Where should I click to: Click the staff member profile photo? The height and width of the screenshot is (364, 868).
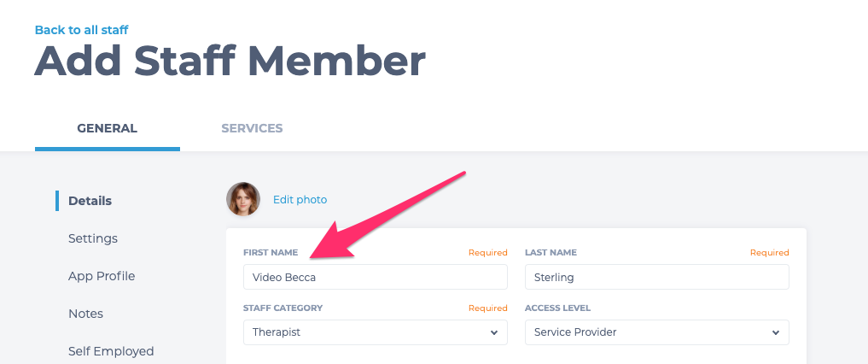pyautogui.click(x=243, y=199)
